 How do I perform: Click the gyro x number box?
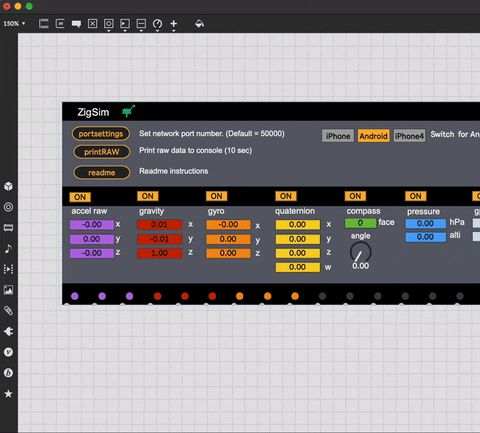click(x=228, y=225)
